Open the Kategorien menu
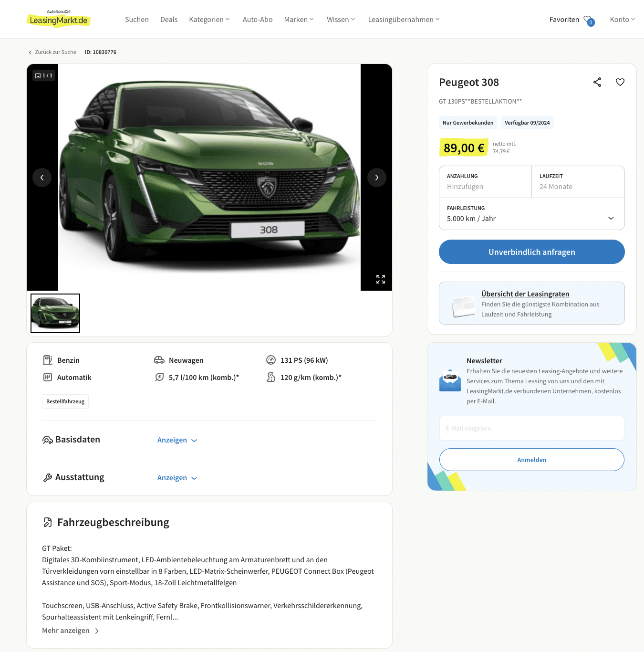This screenshot has height=652, width=644. click(209, 20)
